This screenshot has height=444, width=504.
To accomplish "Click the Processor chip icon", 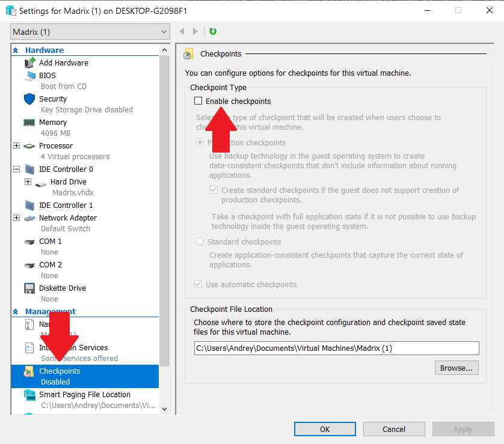I will click(29, 146).
